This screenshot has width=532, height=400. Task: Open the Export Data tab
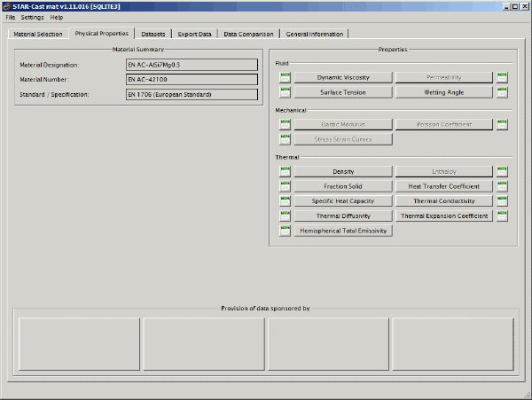[x=194, y=34]
